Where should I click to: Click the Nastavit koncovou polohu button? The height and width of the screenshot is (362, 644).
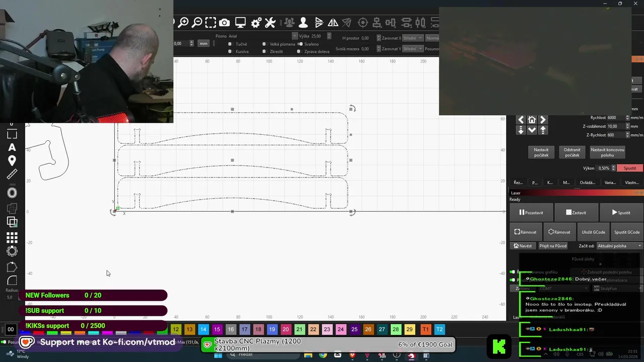tap(607, 152)
